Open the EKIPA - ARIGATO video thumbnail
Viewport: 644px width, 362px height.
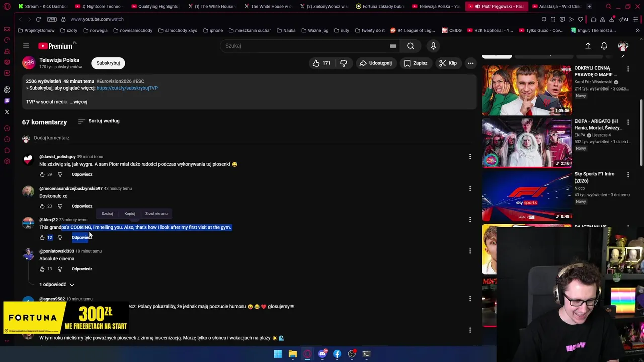[x=527, y=143]
